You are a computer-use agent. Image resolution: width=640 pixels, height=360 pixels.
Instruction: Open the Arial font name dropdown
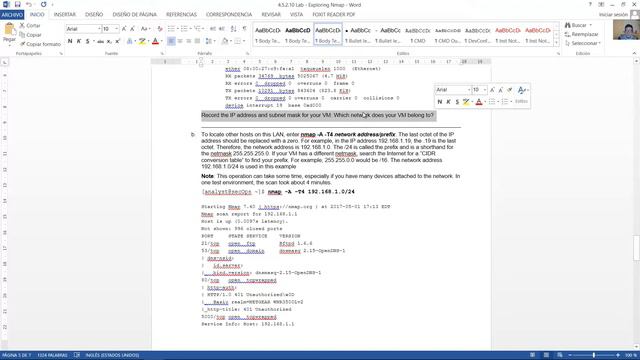click(x=99, y=29)
